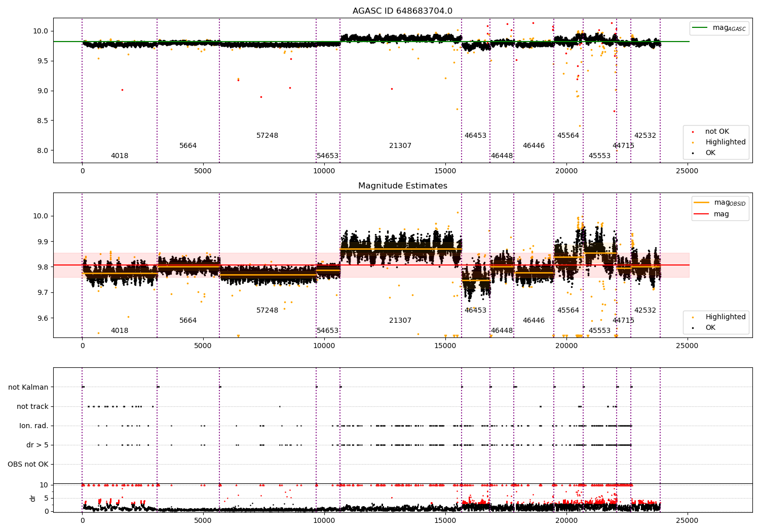This screenshot has width=760, height=532.
Task: Click obsid 4018 in Magnitude Estimates plot
Action: coord(120,331)
